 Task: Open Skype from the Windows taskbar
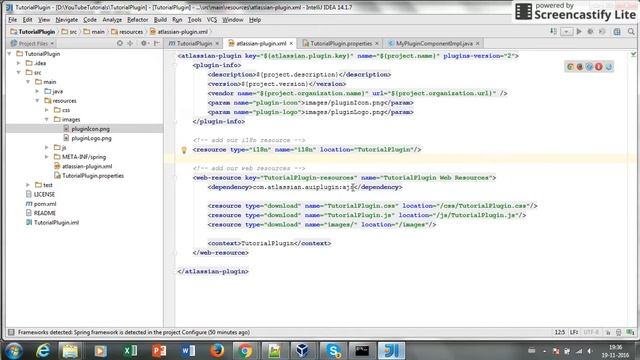pos(333,351)
